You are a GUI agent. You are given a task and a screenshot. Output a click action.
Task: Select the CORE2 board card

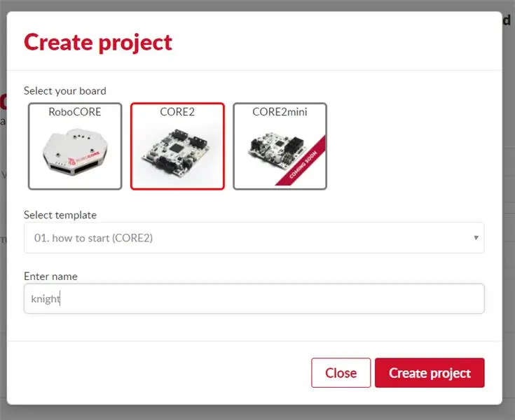[x=177, y=146]
